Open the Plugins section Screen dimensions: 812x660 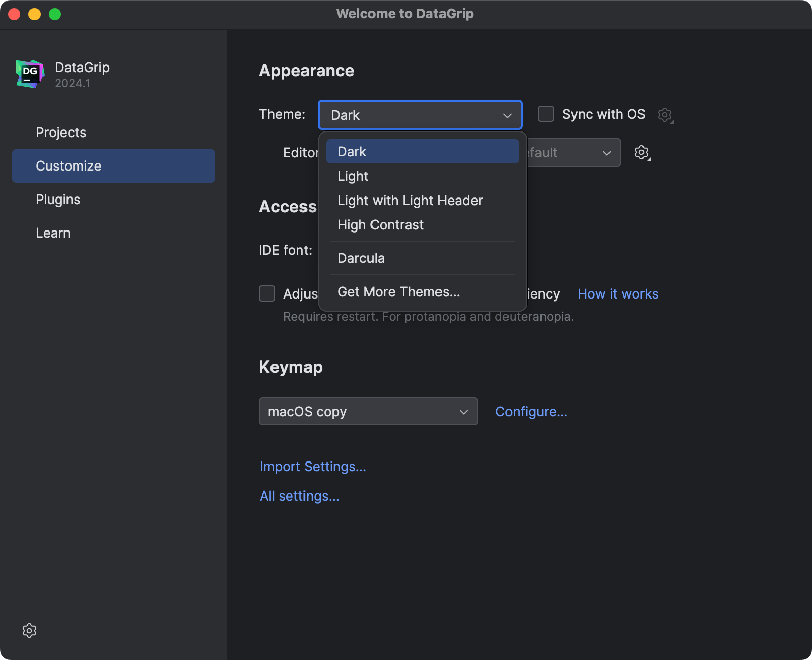tap(58, 199)
